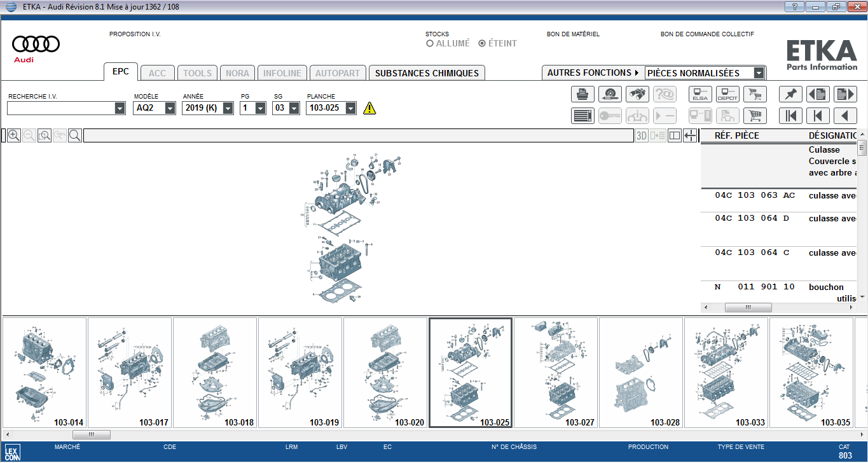Open the PLANCHE dropdown showing 103-025
The width and height of the screenshot is (868, 463).
350,108
